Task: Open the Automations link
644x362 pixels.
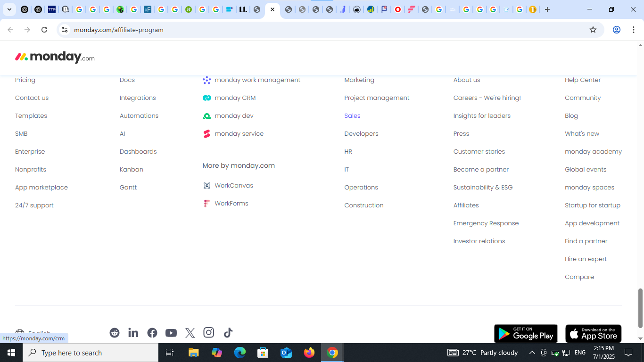Action: coord(139,116)
